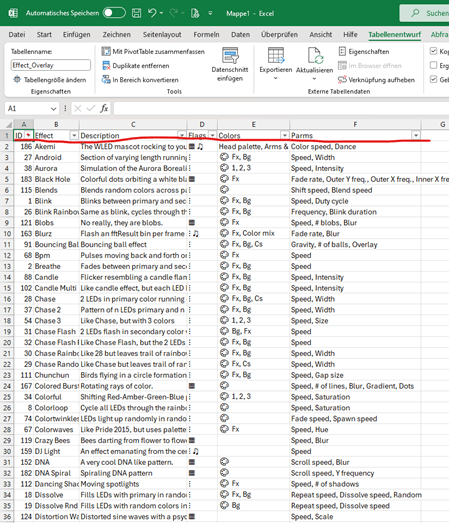Viewport: 449px width, 523px height.
Task: Click the cell 'Akemi'
Action: coord(57,146)
